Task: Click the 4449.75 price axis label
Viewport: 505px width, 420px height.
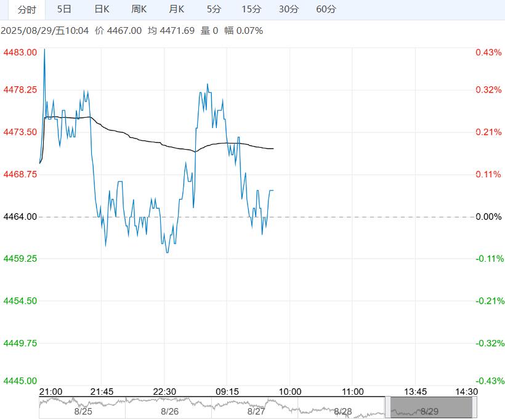Action: [20, 343]
